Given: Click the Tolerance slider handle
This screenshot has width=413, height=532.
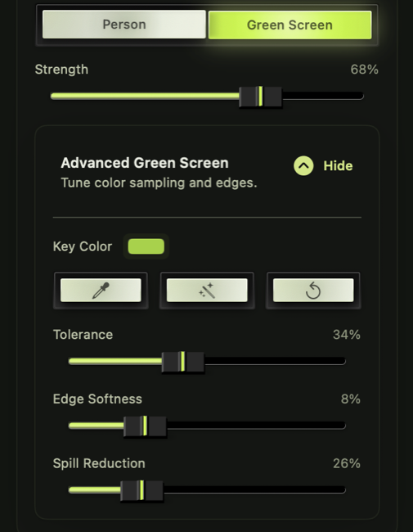Looking at the screenshot, I should 182,362.
